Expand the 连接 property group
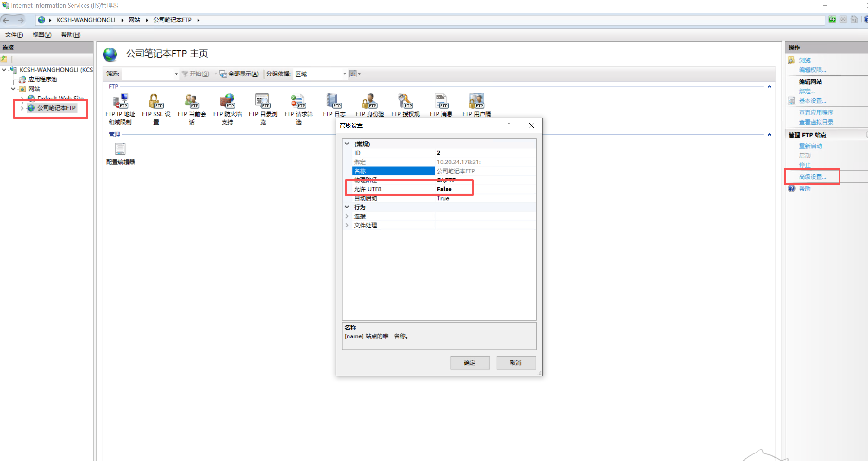Screen dimensions: 868x461 click(347, 216)
